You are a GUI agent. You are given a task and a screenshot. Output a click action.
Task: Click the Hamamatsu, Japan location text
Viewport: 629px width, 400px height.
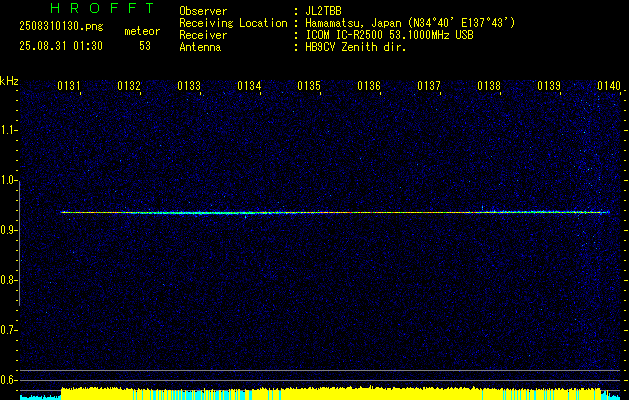pyautogui.click(x=410, y=23)
